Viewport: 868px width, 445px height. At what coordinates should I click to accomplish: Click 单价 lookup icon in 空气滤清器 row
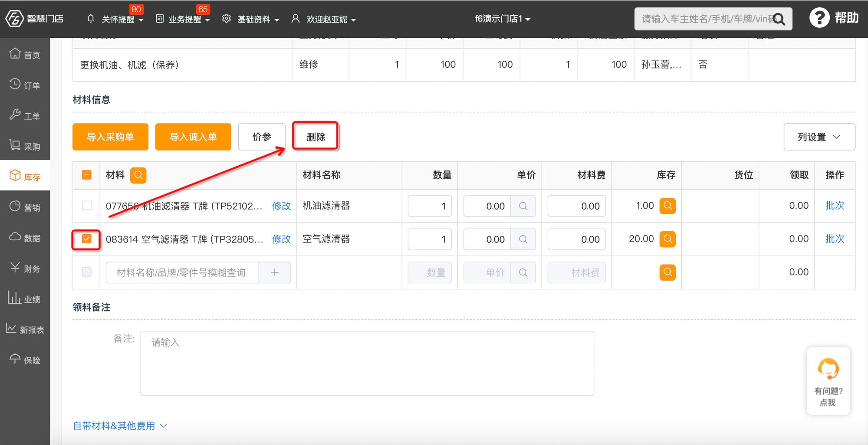(523, 239)
